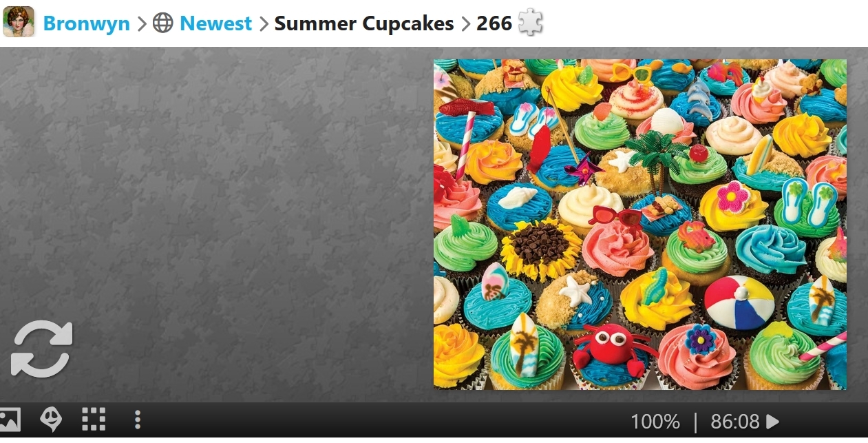
Task: Resume the timer with the play triangle
Action: pyautogui.click(x=772, y=421)
